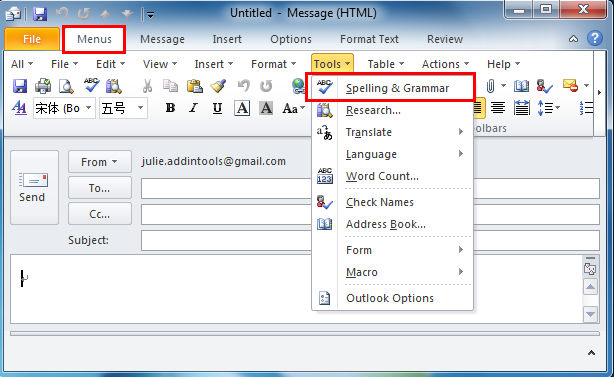
Task: Minimize the ribbon with the caret
Action: point(573,39)
